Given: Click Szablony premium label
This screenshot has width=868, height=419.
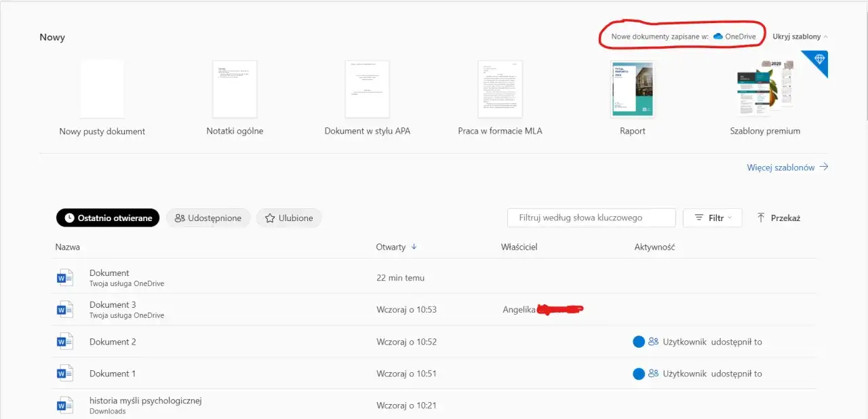Looking at the screenshot, I should click(x=765, y=131).
